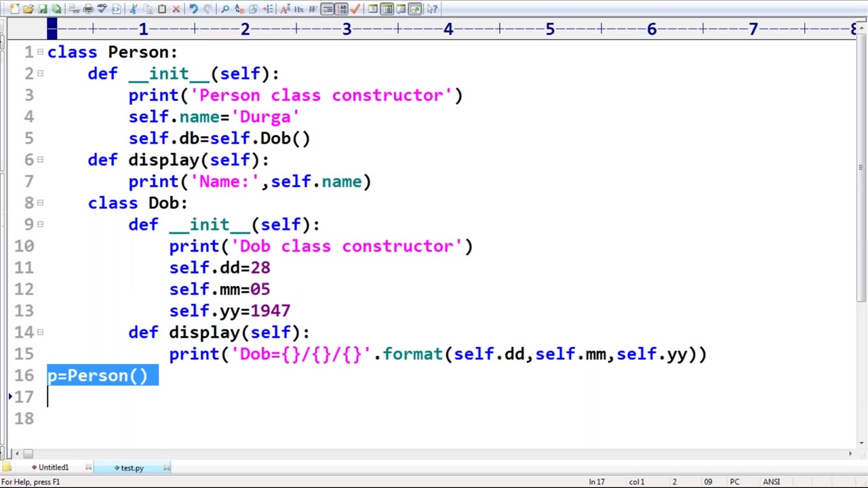Toggle the W word wrap button

click(312, 9)
